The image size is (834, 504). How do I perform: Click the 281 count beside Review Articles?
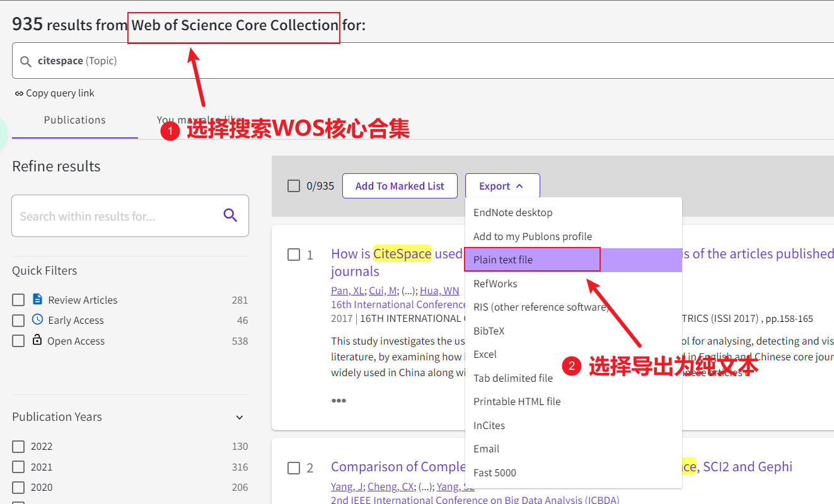(x=240, y=300)
